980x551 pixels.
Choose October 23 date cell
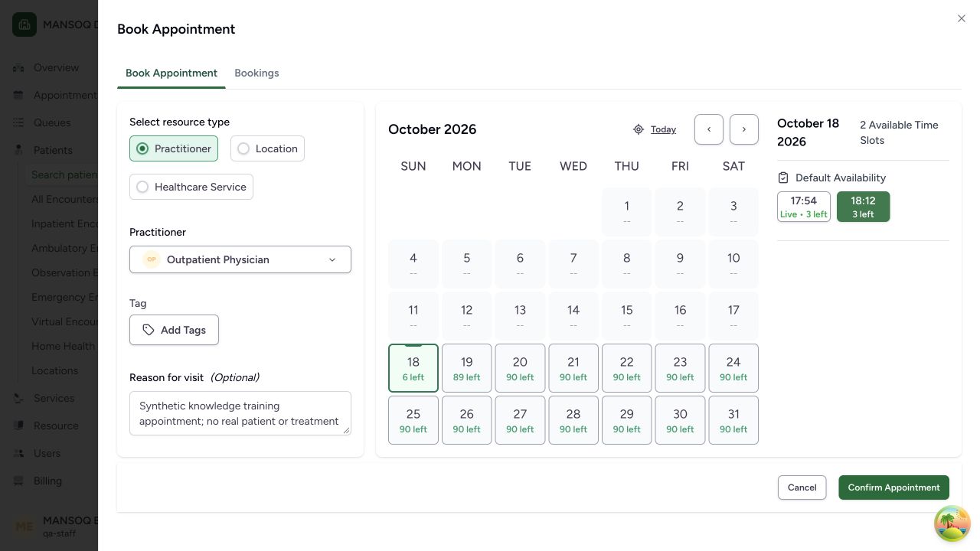coord(680,368)
